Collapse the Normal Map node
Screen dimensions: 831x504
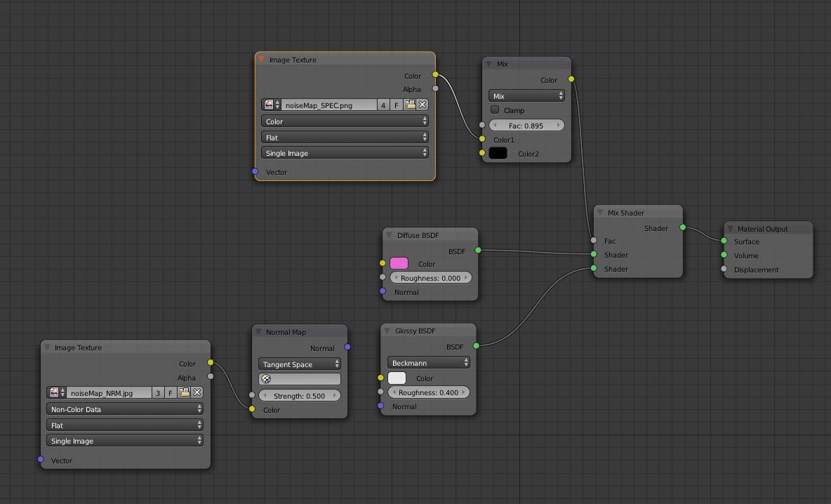(258, 332)
